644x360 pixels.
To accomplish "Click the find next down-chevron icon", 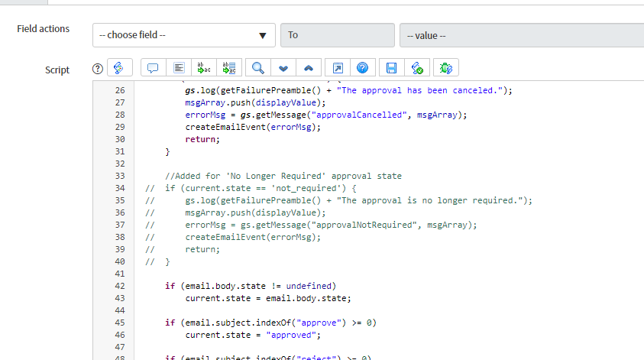I will click(283, 68).
